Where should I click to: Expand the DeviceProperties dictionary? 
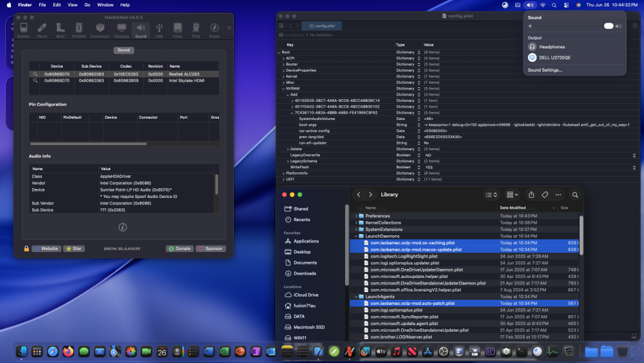point(283,70)
